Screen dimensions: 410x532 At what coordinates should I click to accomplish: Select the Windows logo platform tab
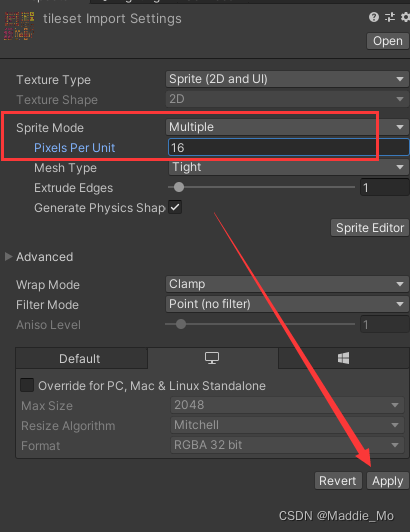(343, 358)
